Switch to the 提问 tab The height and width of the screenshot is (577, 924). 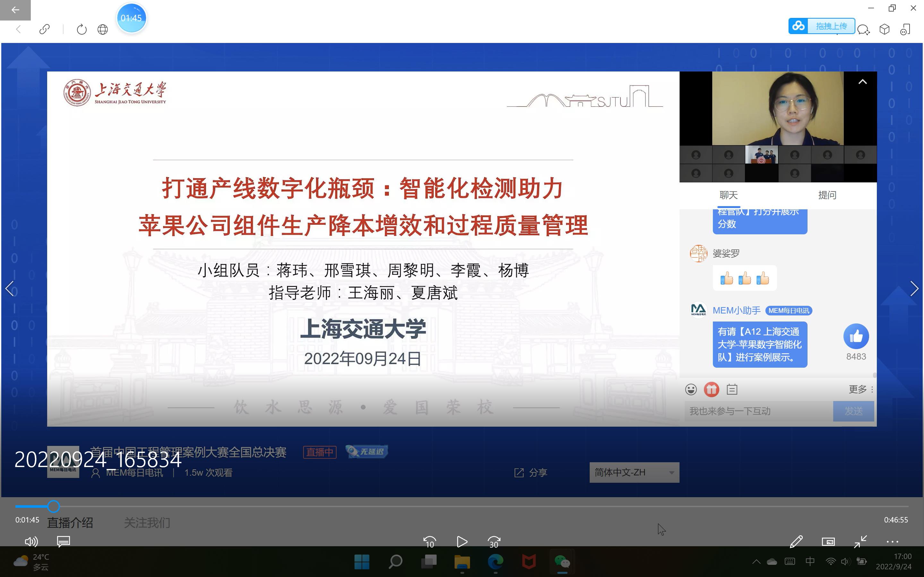click(x=827, y=195)
